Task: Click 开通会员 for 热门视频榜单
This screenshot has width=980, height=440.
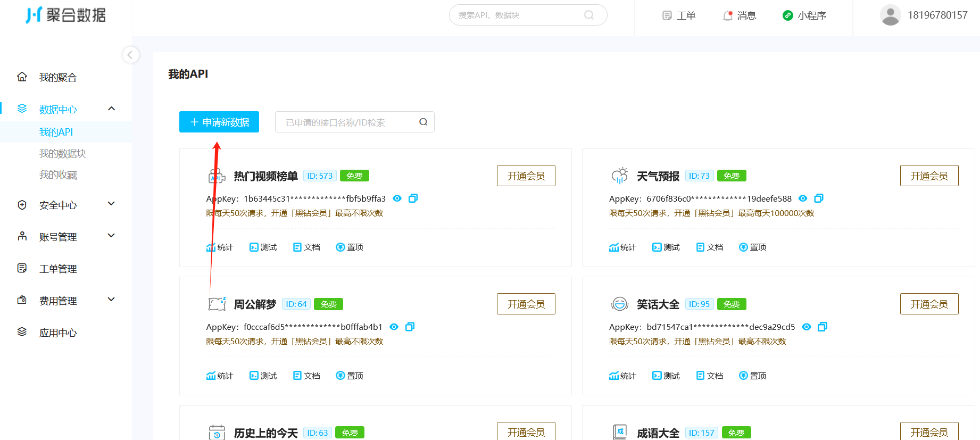Action: 526,176
